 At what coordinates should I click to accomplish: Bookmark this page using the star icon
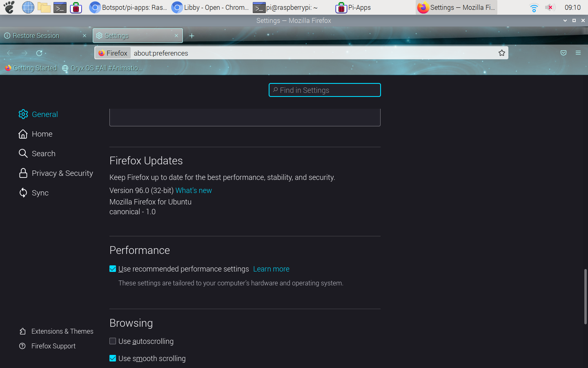pyautogui.click(x=501, y=53)
